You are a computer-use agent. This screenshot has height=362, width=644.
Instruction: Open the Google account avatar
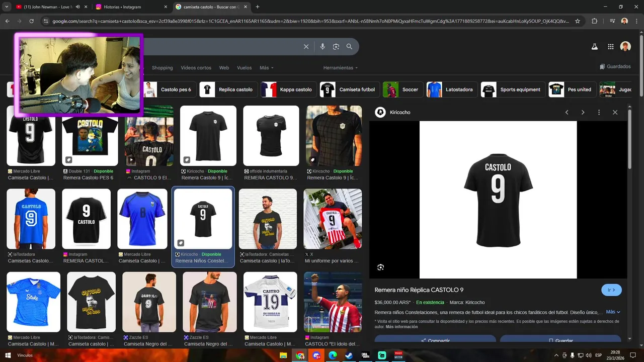(x=625, y=47)
